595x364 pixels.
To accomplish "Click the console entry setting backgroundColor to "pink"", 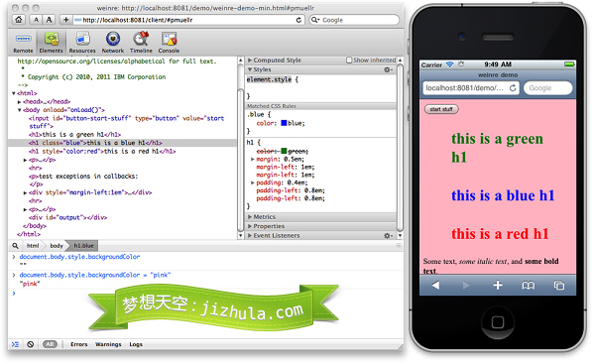I will (x=95, y=275).
